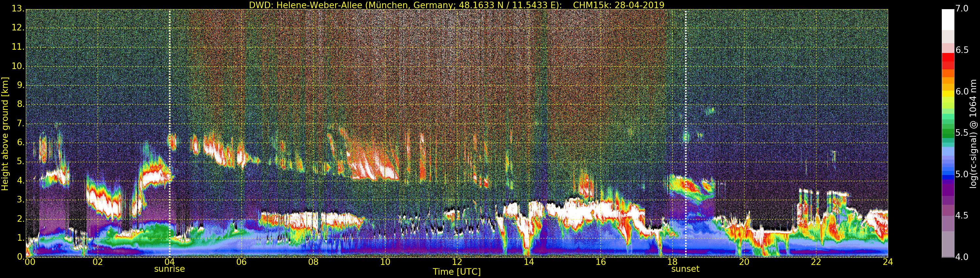The height and width of the screenshot is (278, 980).
Task: Click the y-axis tick label 3
Action: pos(21,200)
